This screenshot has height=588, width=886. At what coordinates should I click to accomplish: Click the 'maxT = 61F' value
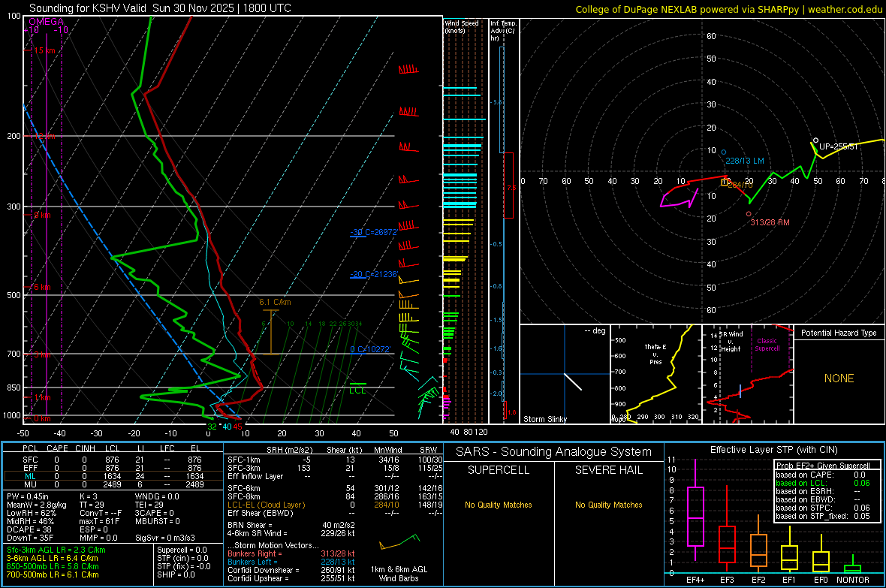(99, 521)
